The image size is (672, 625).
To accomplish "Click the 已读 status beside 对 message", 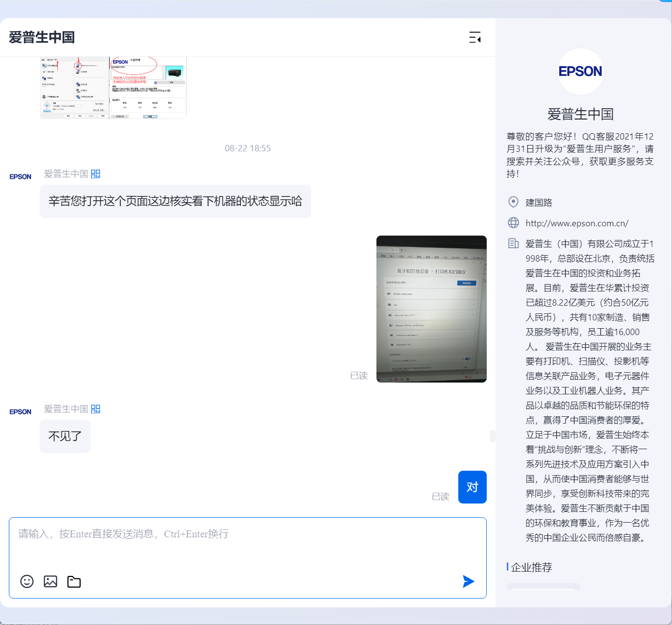I will (x=441, y=497).
